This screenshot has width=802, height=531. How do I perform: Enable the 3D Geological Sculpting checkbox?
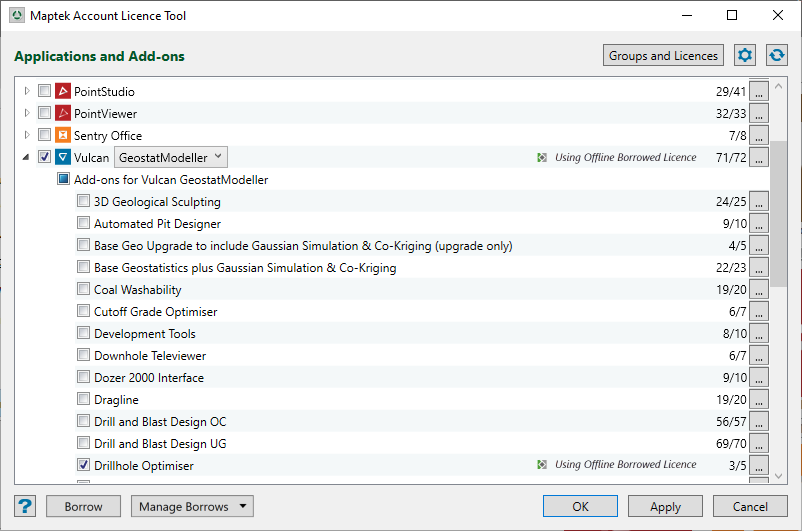click(84, 202)
